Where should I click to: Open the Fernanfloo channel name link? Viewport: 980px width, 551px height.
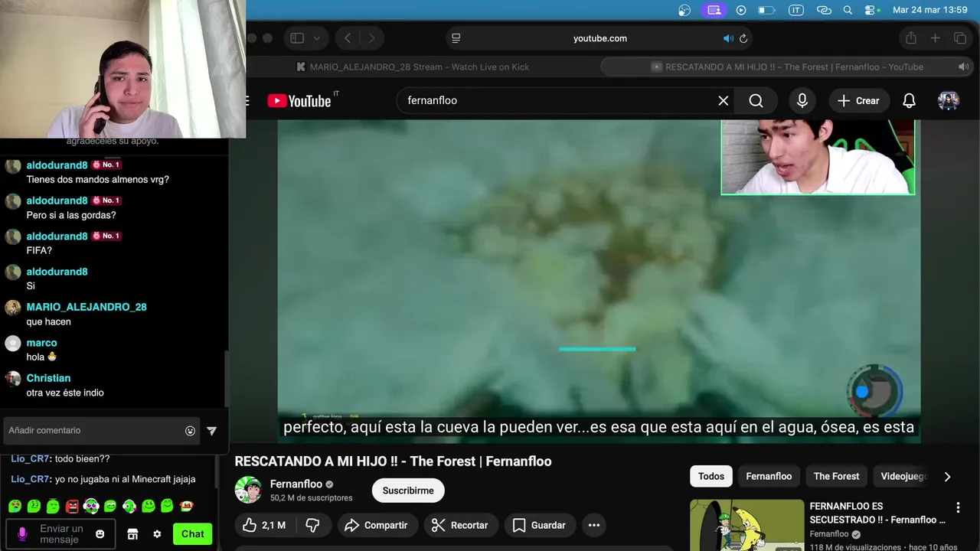(296, 484)
